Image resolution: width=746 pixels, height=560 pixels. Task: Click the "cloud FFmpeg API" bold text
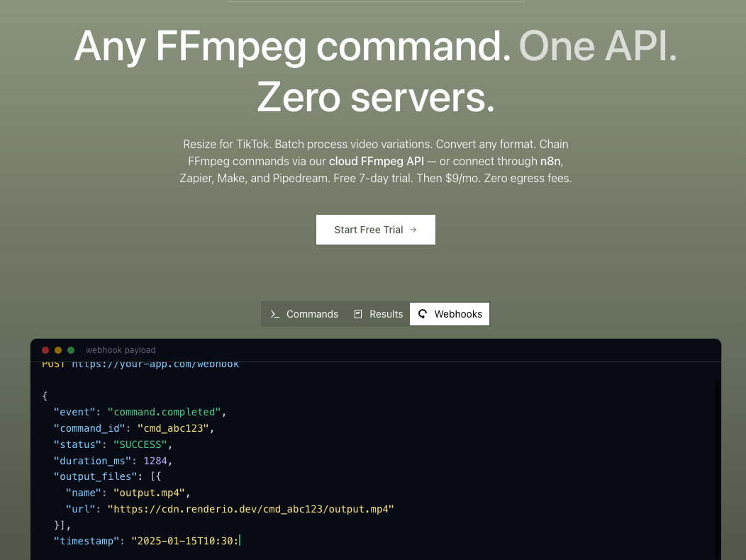click(377, 162)
